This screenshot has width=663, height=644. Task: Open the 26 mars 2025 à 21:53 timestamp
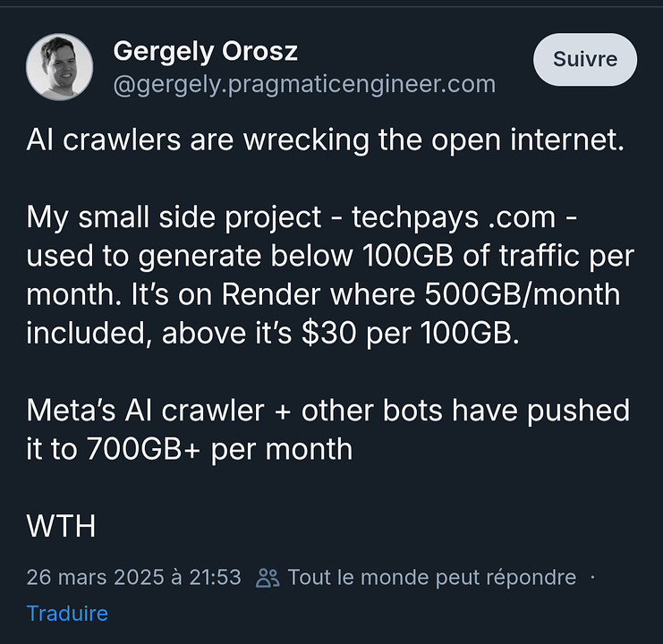click(x=133, y=577)
